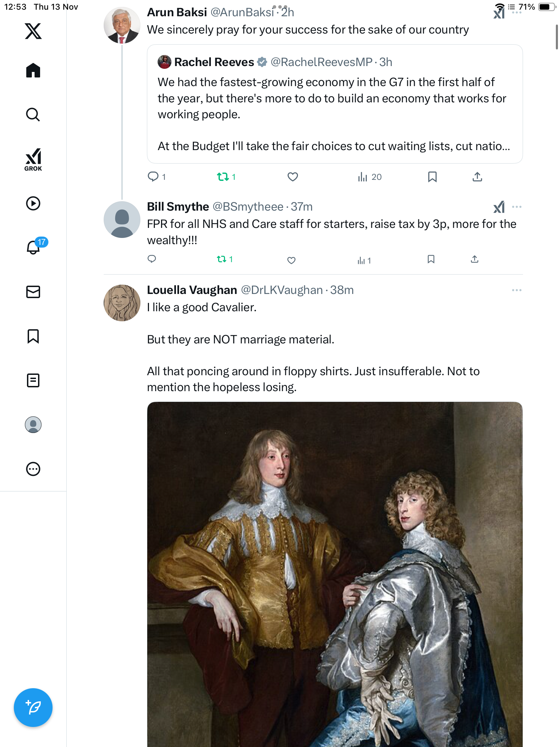Open more options on Bill Smythe's post

click(516, 207)
